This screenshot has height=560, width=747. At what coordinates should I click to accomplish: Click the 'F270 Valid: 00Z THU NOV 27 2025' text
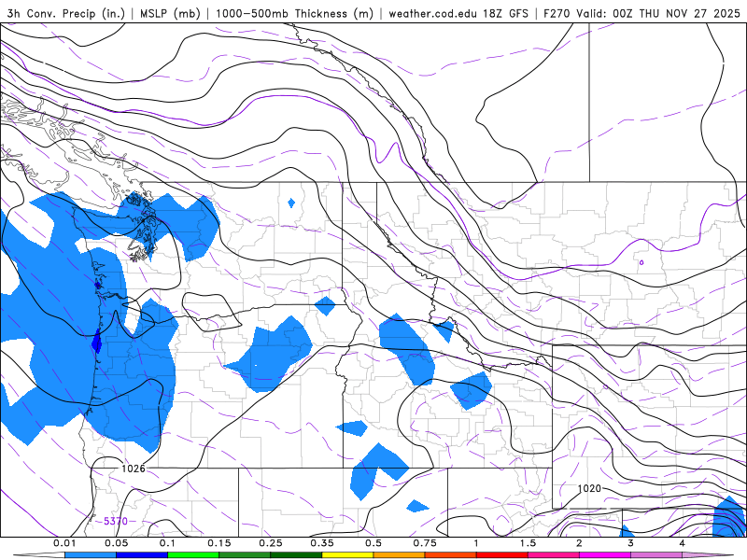click(641, 13)
